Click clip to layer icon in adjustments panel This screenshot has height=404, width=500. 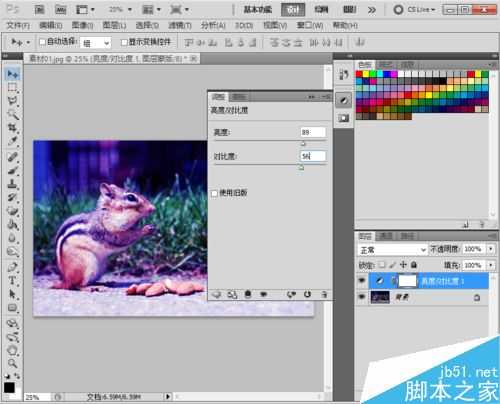pyautogui.click(x=248, y=294)
